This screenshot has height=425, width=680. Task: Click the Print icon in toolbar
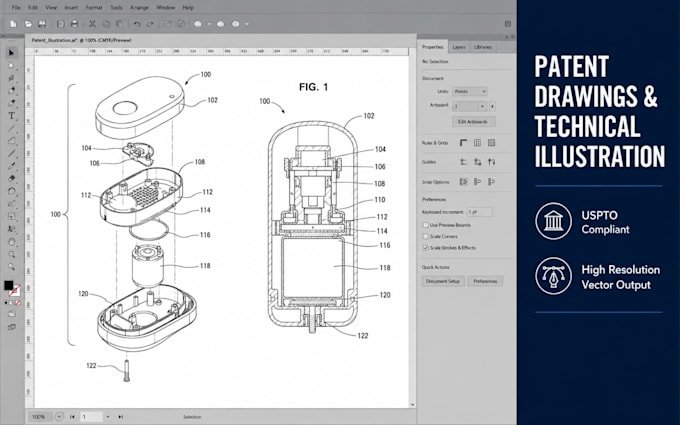(x=74, y=24)
